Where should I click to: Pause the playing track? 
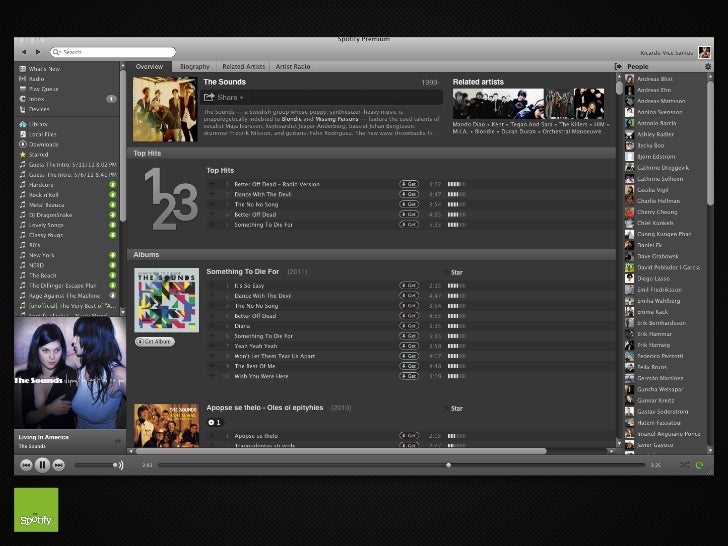click(42, 465)
